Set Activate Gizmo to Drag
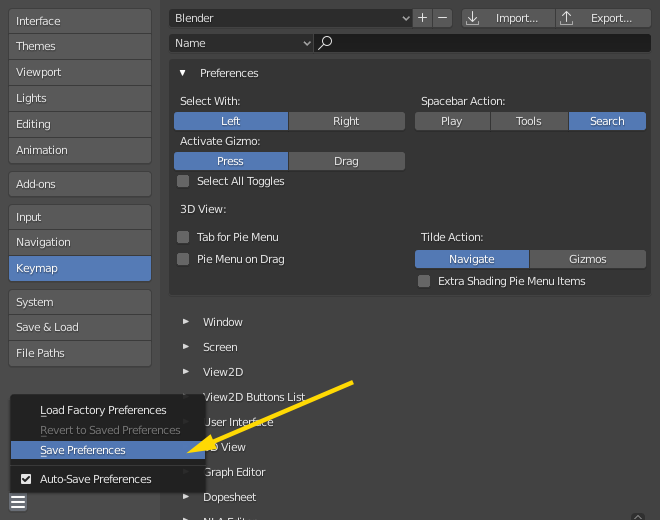This screenshot has height=520, width=660. point(346,161)
